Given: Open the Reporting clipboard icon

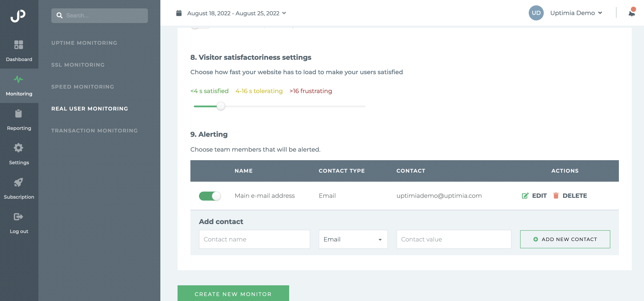Looking at the screenshot, I should click(x=18, y=114).
